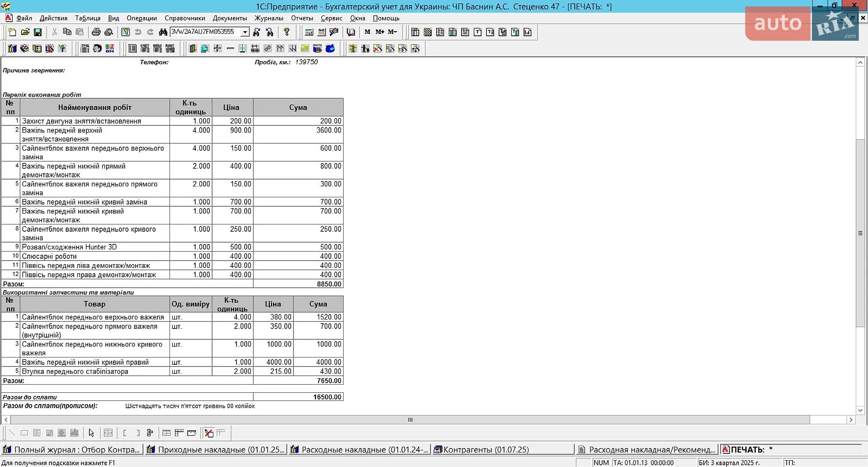Open the Справочники menu

185,18
